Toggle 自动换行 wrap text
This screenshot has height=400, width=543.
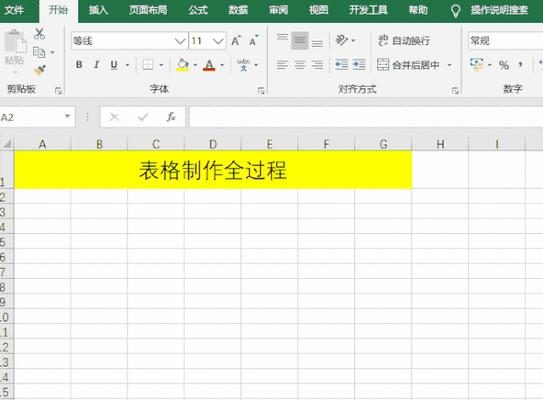coord(403,41)
